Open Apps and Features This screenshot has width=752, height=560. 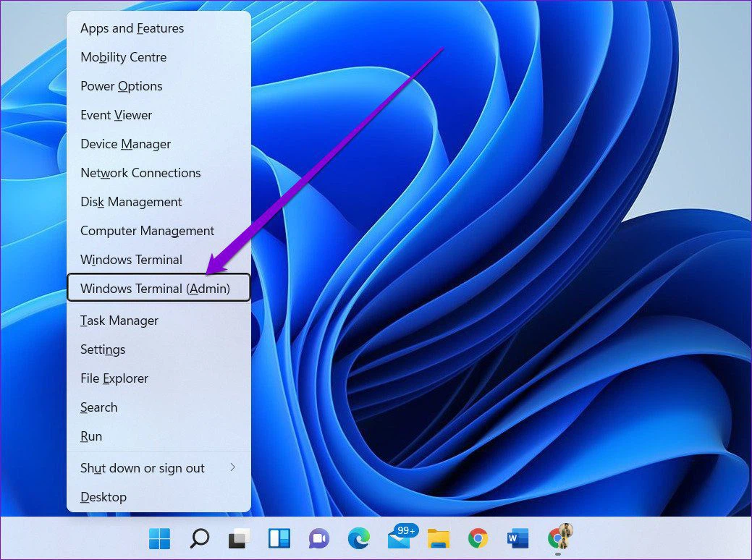click(x=132, y=28)
